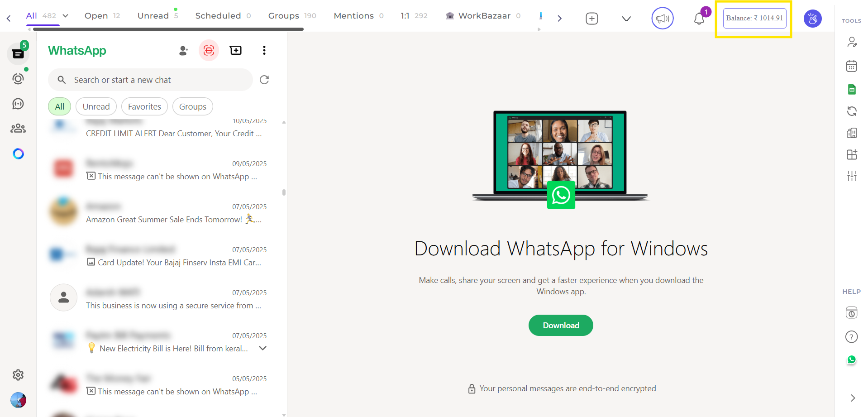Open the chat bubble icon in left sidebar
This screenshot has width=868, height=417.
click(18, 104)
